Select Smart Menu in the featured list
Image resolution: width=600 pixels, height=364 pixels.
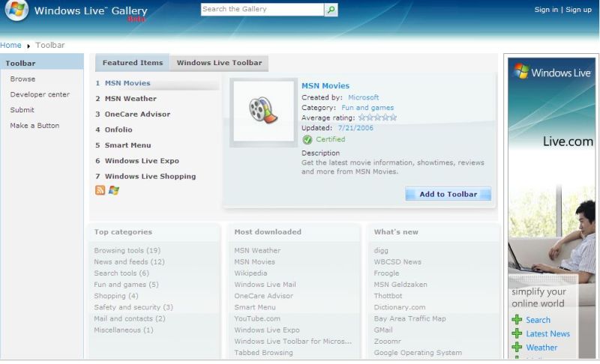(127, 145)
